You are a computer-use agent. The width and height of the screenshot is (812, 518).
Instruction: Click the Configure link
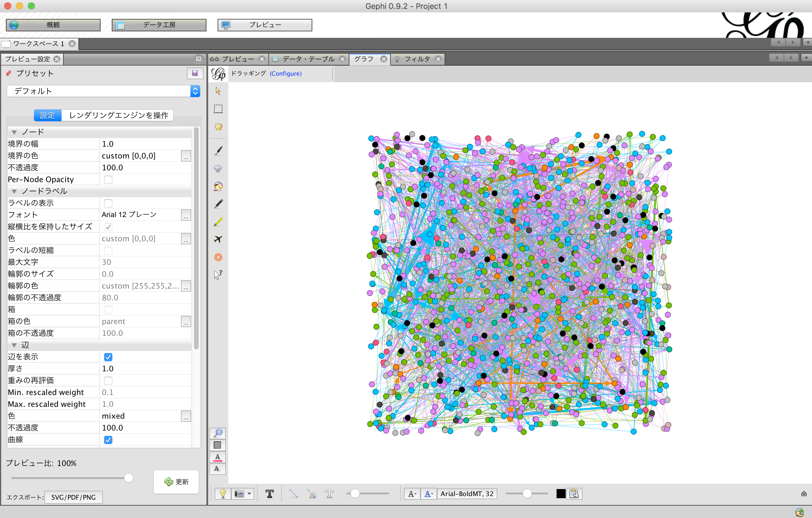(285, 74)
